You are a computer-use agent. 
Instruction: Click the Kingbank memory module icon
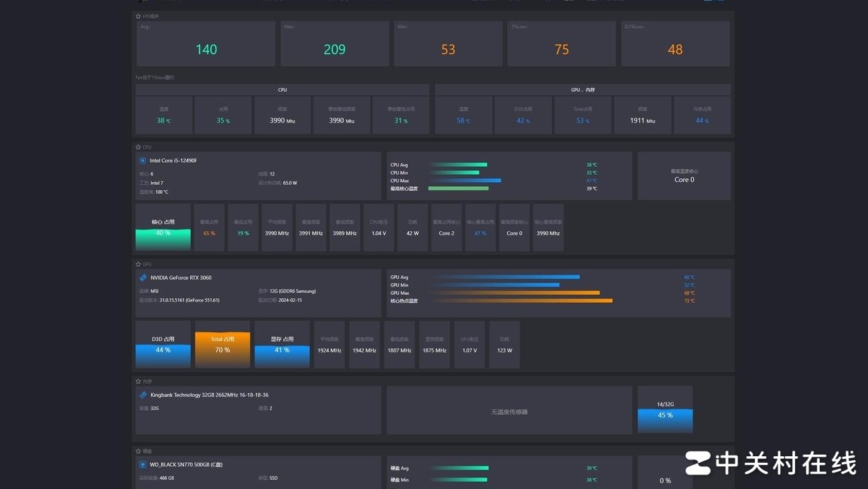[143, 395]
